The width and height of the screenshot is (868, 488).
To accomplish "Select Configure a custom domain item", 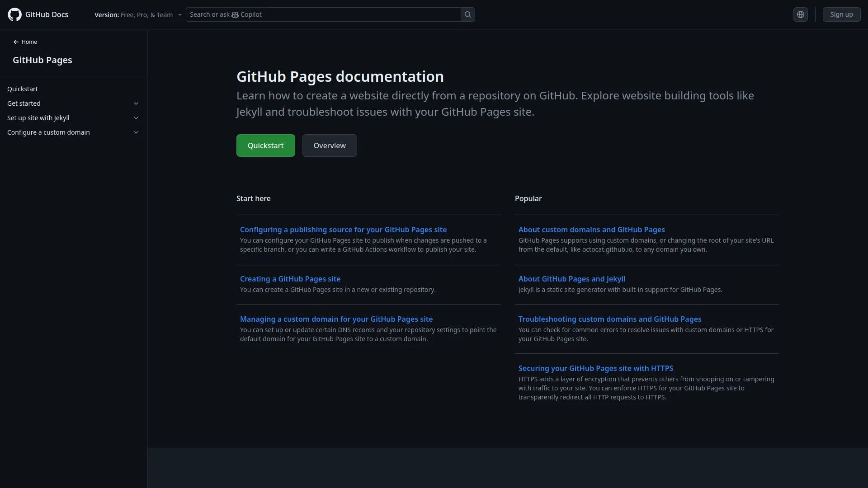I will point(48,132).
